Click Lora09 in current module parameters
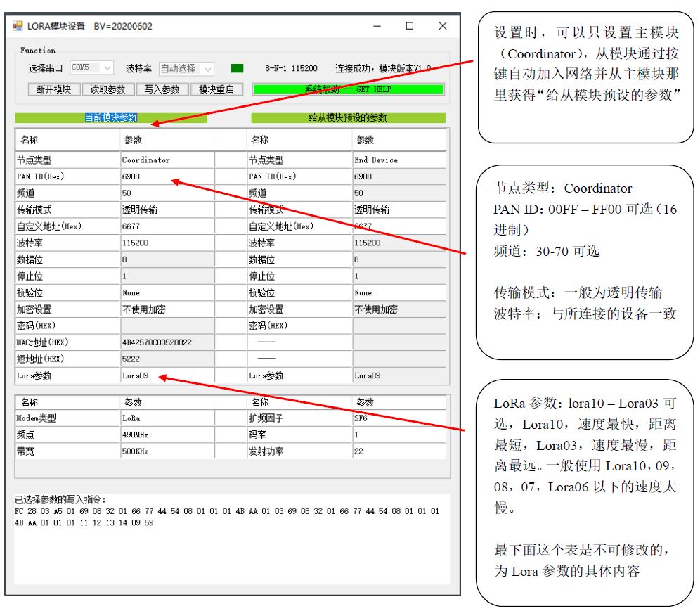Image resolution: width=700 pixels, height=611 pixels. click(167, 375)
